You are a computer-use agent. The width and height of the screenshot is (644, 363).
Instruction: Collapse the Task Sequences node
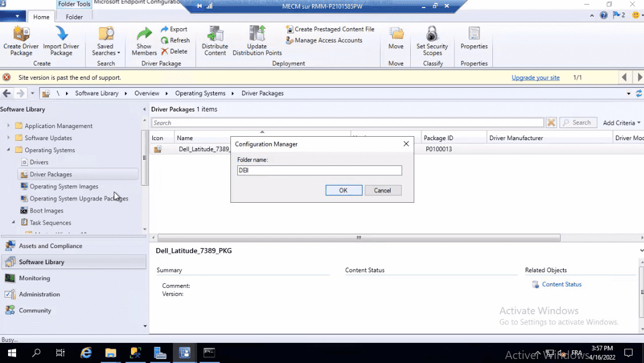click(x=14, y=222)
